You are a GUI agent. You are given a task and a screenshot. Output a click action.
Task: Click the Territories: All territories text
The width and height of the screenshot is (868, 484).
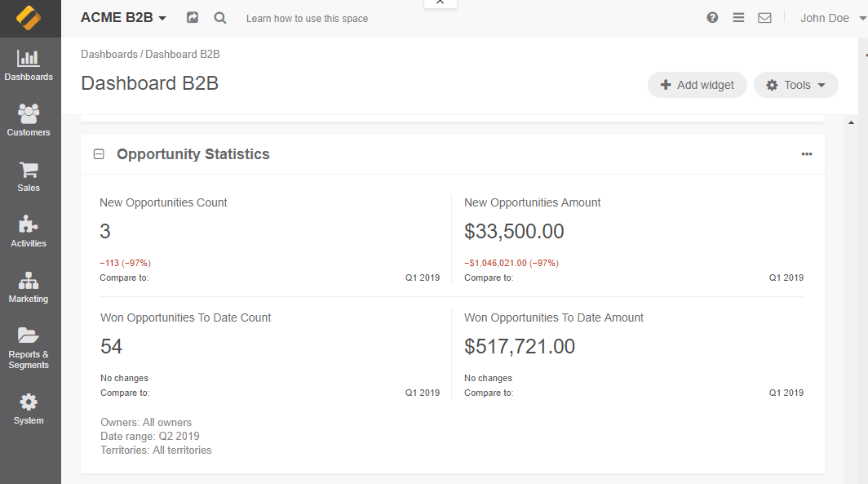(156, 451)
